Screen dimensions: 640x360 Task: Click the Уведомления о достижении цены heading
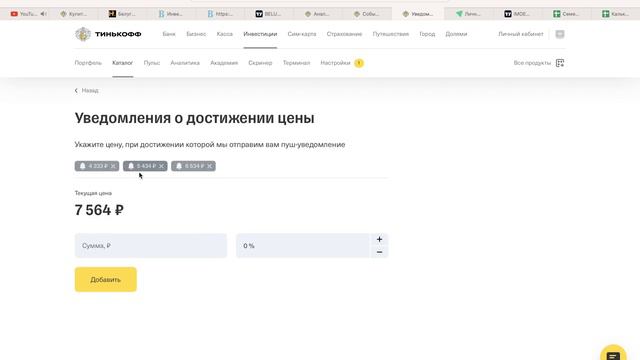coord(194,118)
